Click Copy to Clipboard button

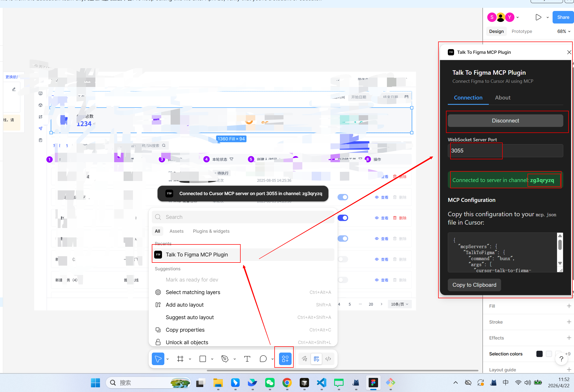pyautogui.click(x=474, y=285)
